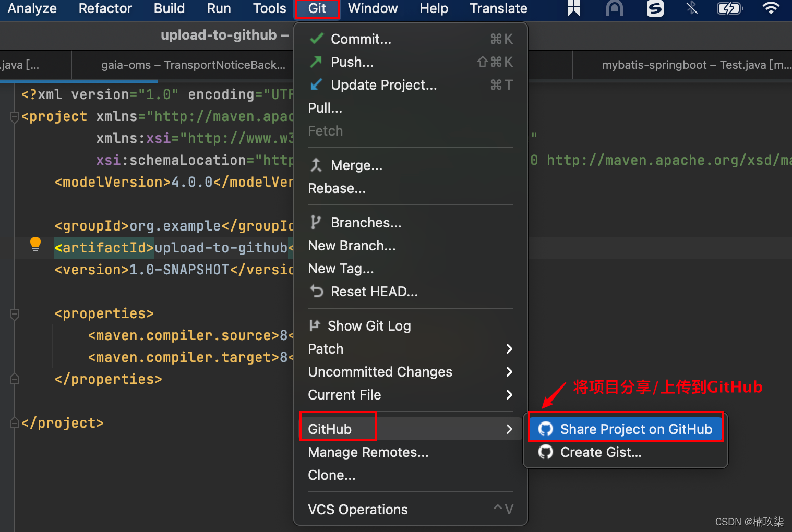Expand the Current File submenu
Image resolution: width=792 pixels, height=532 pixels.
[x=509, y=395]
